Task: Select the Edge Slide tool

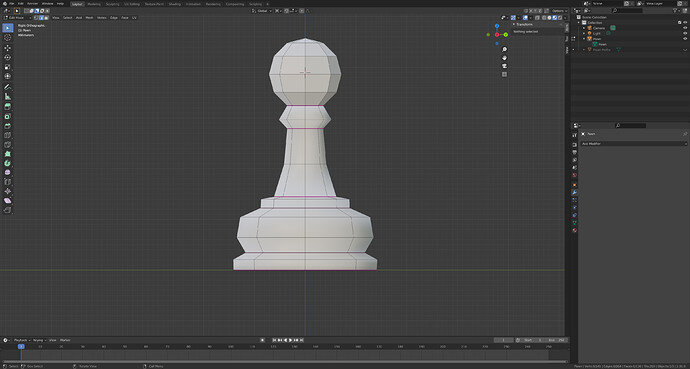Action: point(7,182)
